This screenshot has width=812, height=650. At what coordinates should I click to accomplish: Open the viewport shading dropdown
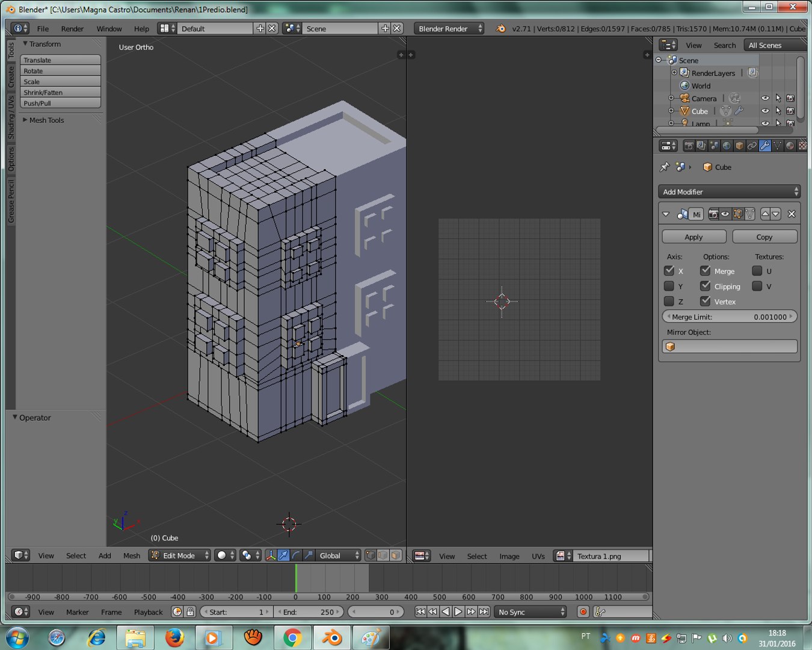coord(226,555)
